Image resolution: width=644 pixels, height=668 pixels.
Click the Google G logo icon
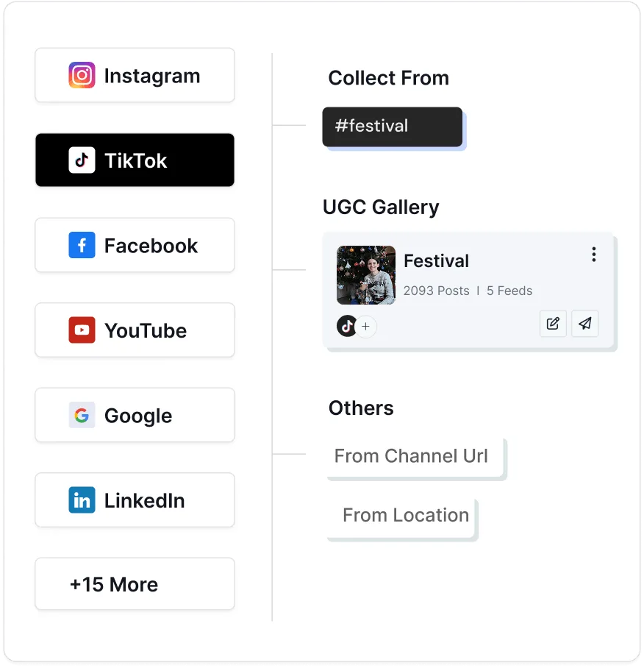tap(82, 414)
